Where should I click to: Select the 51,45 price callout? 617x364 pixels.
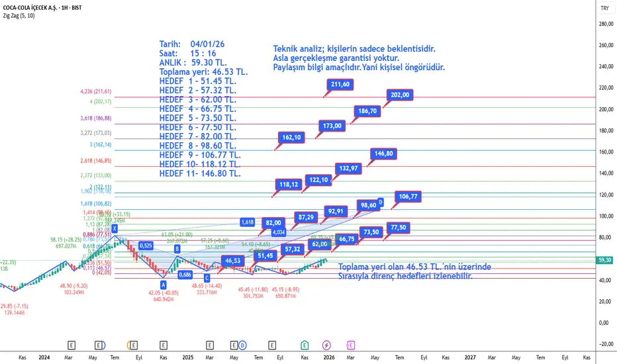[265, 255]
